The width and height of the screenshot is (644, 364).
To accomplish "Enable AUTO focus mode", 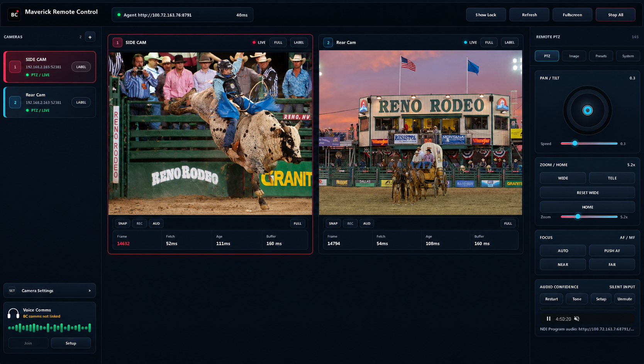I will [x=563, y=251].
